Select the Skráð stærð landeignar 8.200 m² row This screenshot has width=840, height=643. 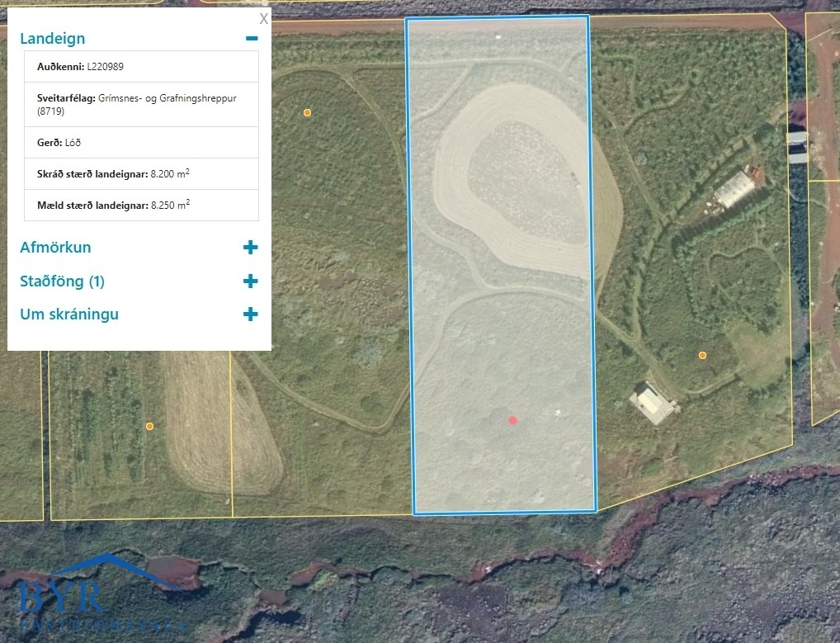(141, 173)
